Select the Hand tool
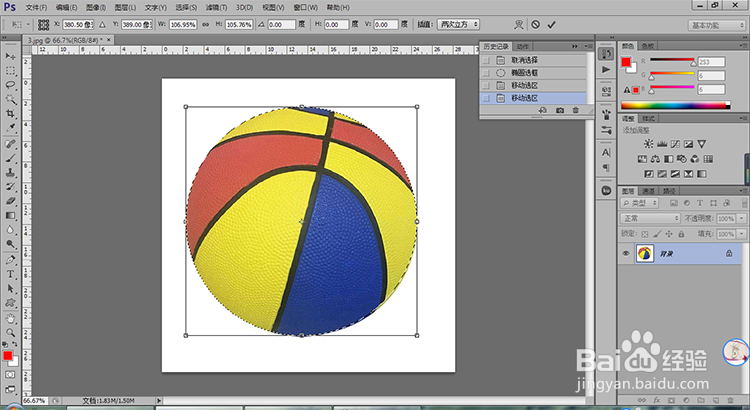 click(x=10, y=319)
